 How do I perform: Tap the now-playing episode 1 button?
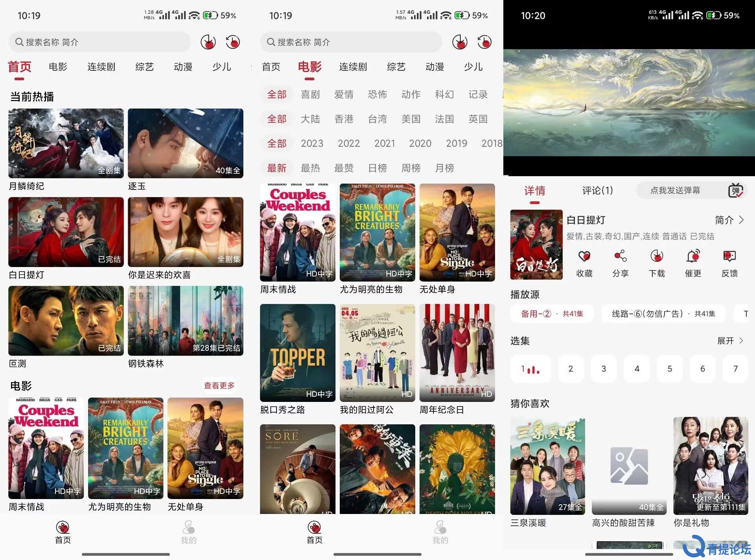click(x=530, y=369)
